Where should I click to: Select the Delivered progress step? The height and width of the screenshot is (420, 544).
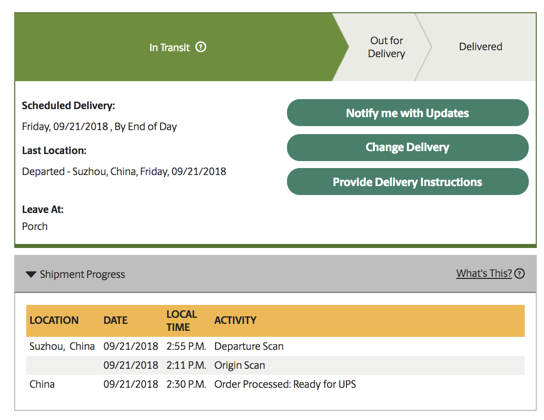click(x=481, y=46)
